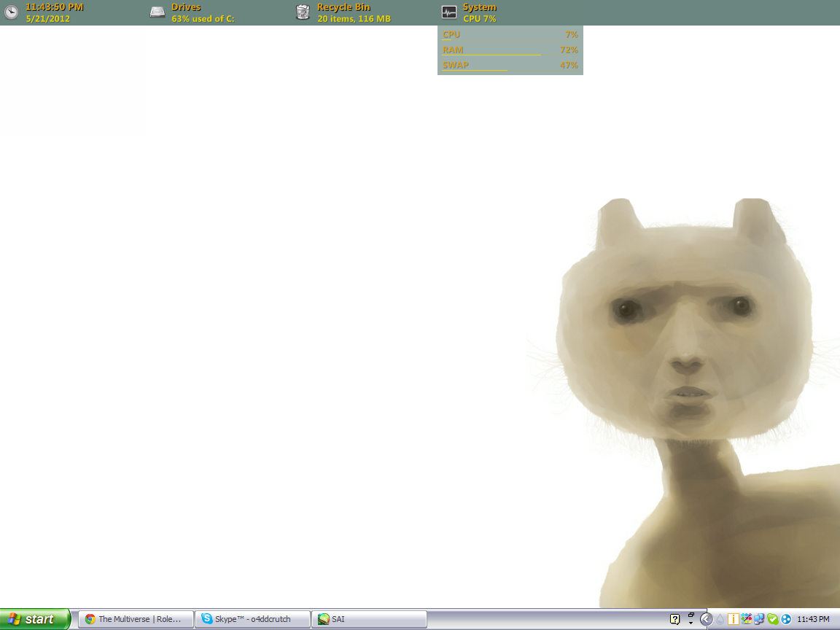Click the orange 'i' info tray icon
840x630 pixels.
[x=734, y=619]
